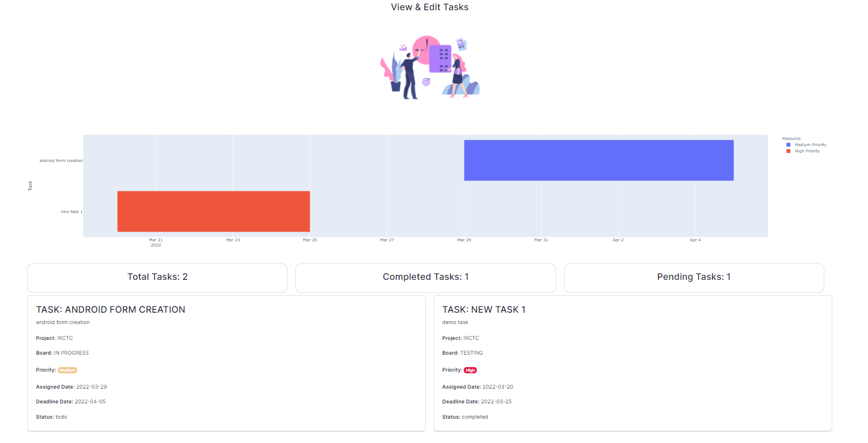Click the demo task description
Viewport: 868px width, 443px height.
[455, 322]
